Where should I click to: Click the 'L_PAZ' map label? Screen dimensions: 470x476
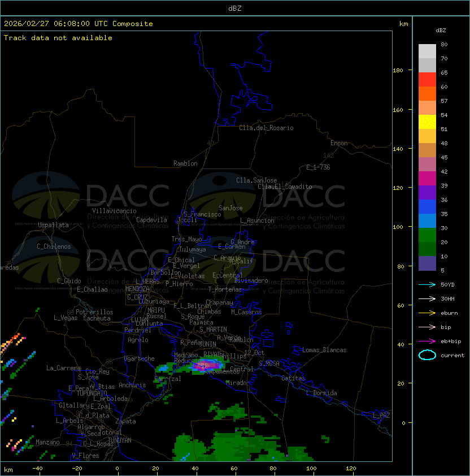click(381, 416)
